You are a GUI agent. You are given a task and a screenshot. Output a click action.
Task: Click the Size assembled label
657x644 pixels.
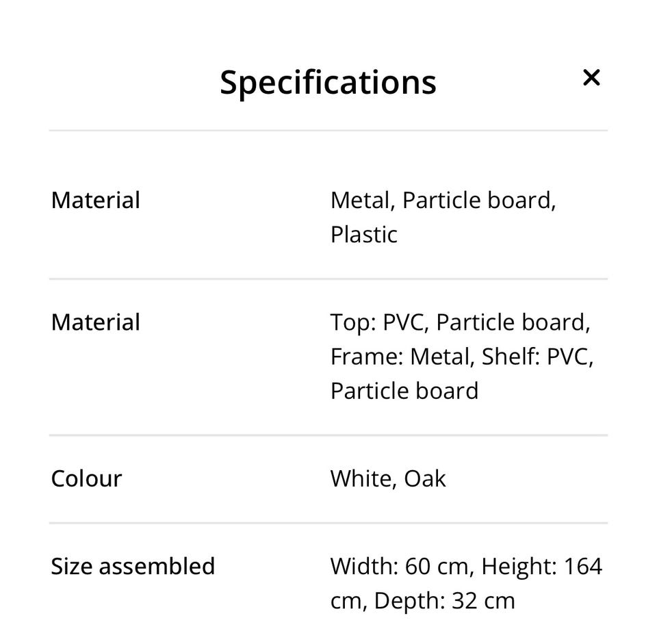click(x=133, y=566)
